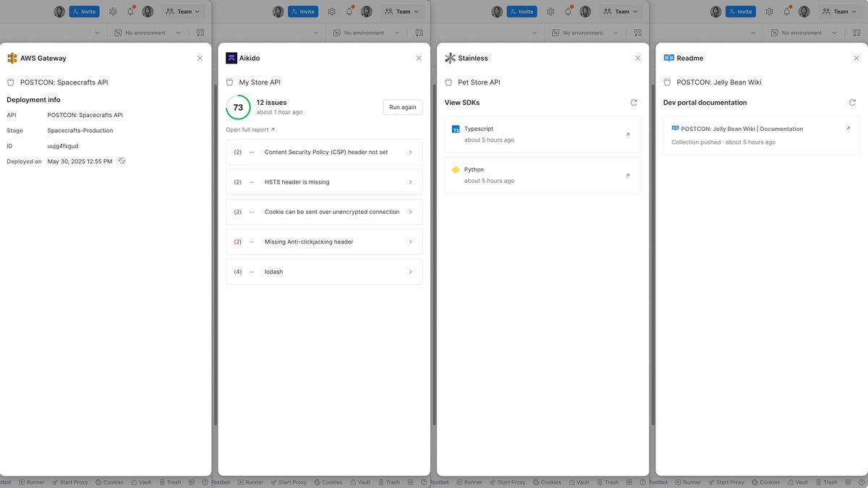Click Start Proxy below the Aikido panel
The height and width of the screenshot is (488, 868).
pos(288,482)
